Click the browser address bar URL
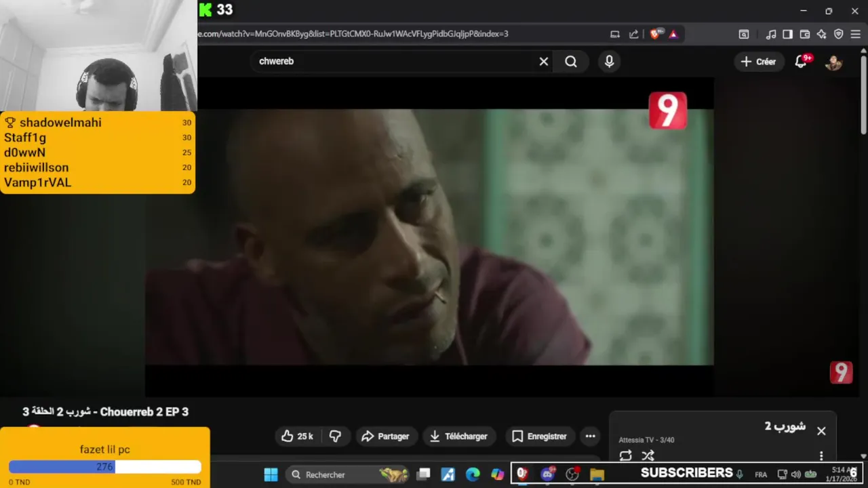The image size is (868, 488). point(353,34)
